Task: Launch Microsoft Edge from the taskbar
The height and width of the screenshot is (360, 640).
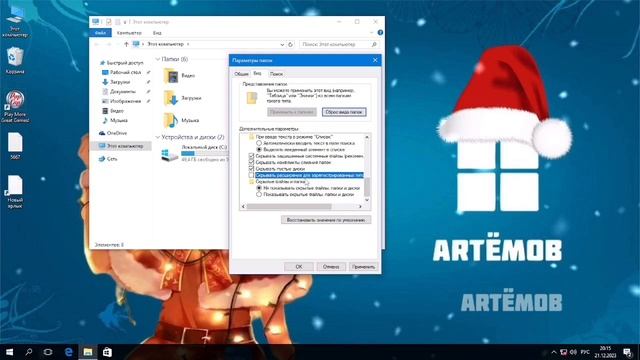Action: pos(68,352)
